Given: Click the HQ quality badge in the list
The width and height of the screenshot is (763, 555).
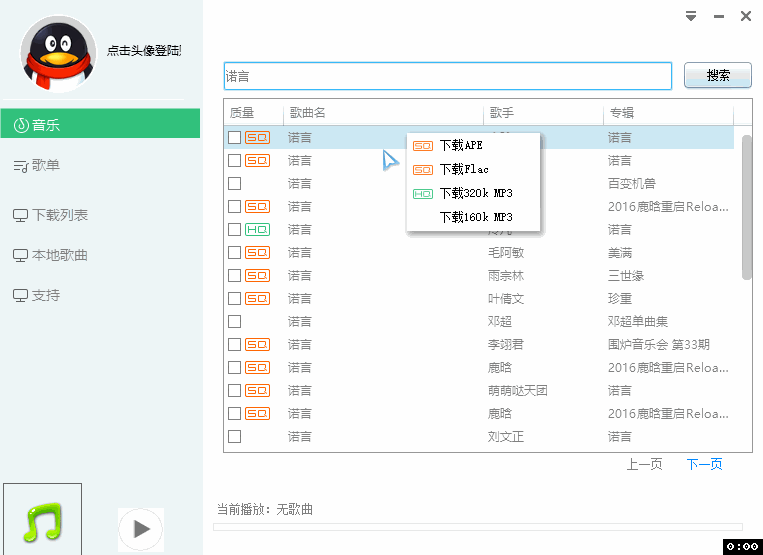Looking at the screenshot, I should pos(257,229).
